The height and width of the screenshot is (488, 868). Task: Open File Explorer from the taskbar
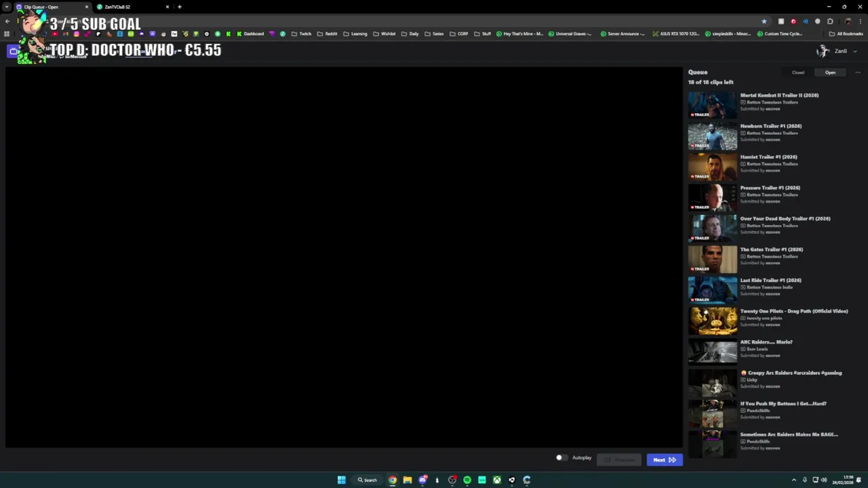(x=408, y=480)
